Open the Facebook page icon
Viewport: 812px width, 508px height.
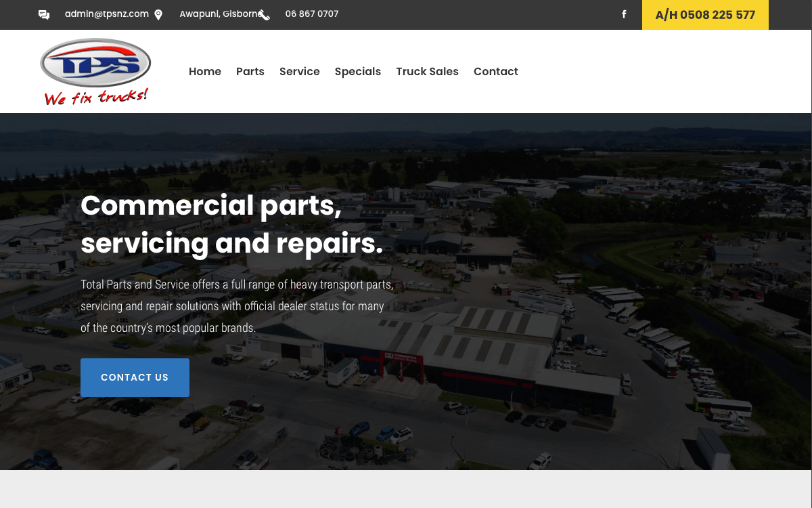tap(624, 14)
